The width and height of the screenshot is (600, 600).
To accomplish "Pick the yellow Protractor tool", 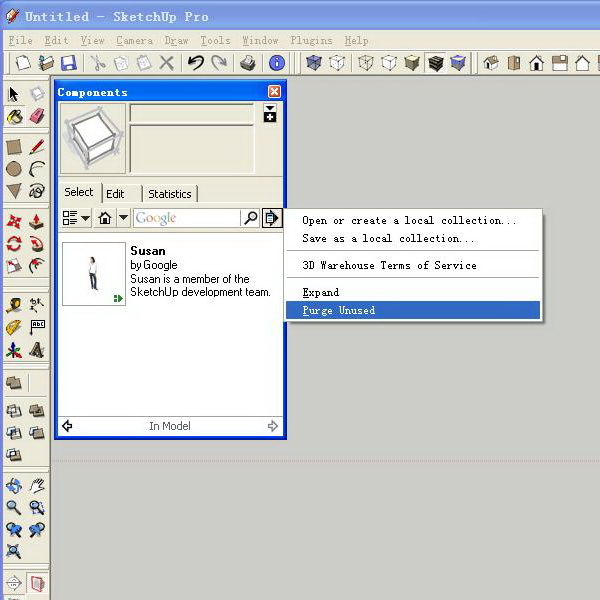I will pos(14,328).
